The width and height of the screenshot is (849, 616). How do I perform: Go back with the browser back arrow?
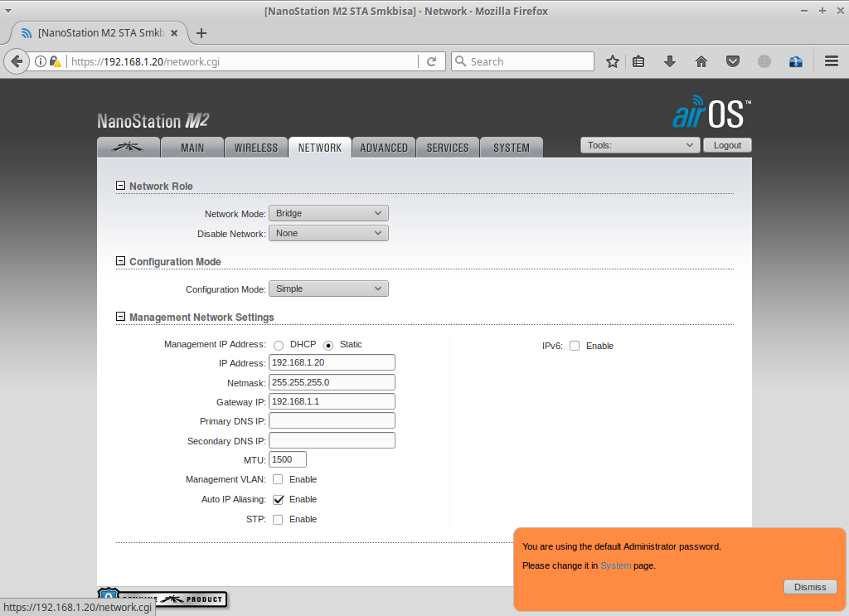coord(17,61)
